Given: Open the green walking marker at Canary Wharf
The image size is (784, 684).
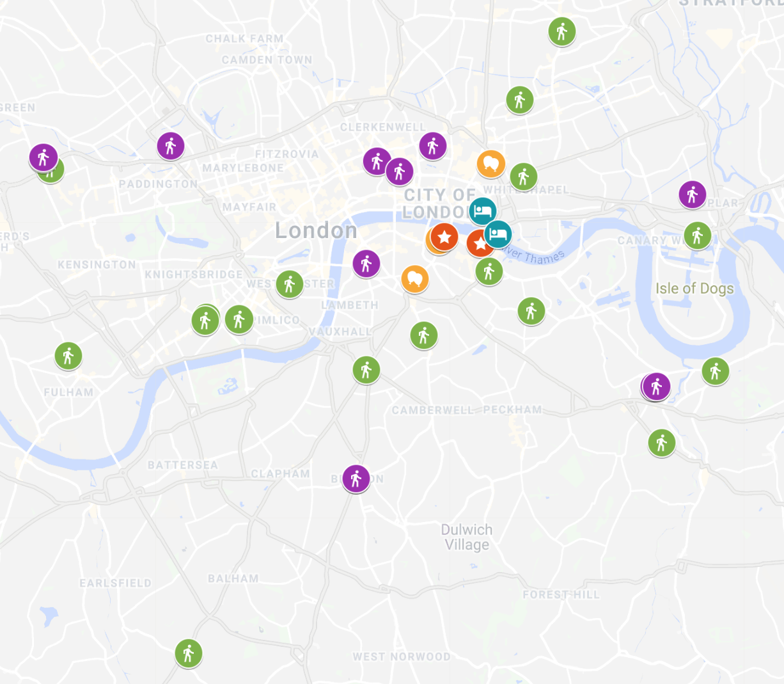Looking at the screenshot, I should pos(698,235).
